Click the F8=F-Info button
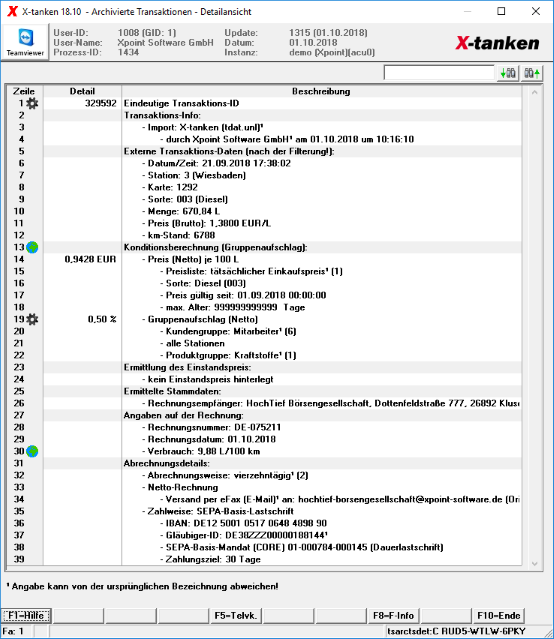 (393, 615)
